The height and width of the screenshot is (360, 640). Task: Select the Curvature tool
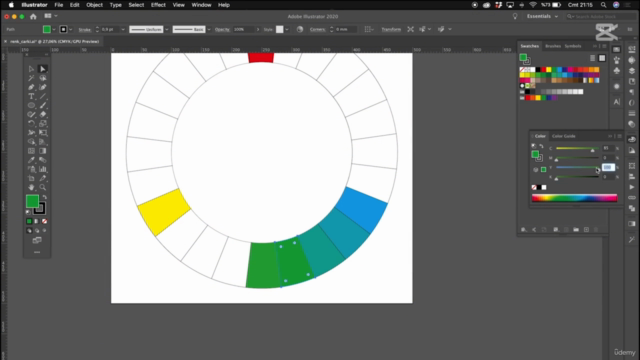42,87
